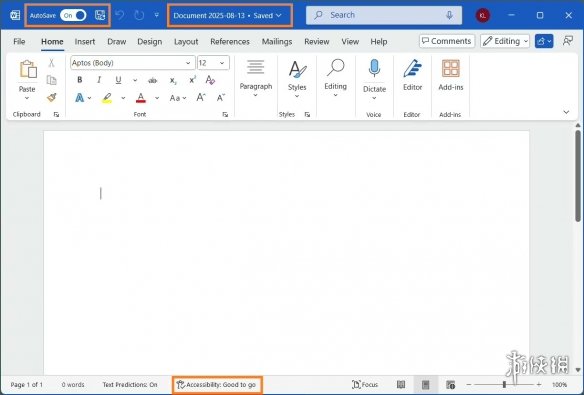Image resolution: width=584 pixels, height=395 pixels.
Task: Open the References tab
Action: point(230,42)
